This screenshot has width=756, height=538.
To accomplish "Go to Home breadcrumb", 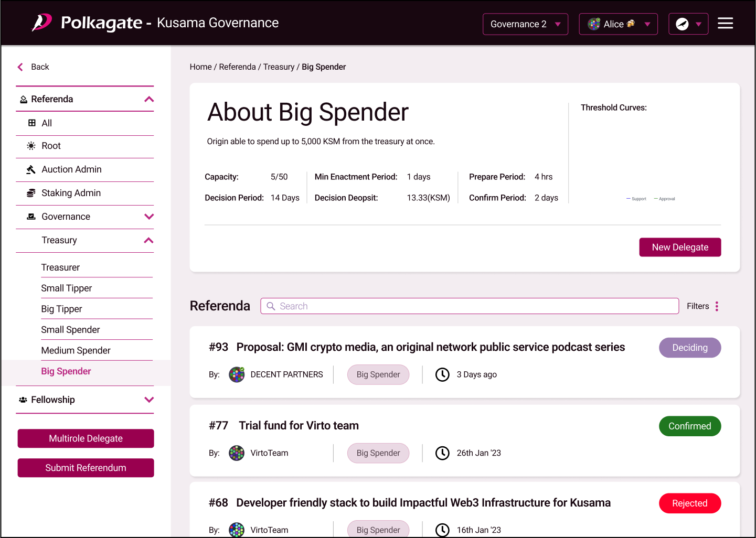I will click(x=200, y=67).
